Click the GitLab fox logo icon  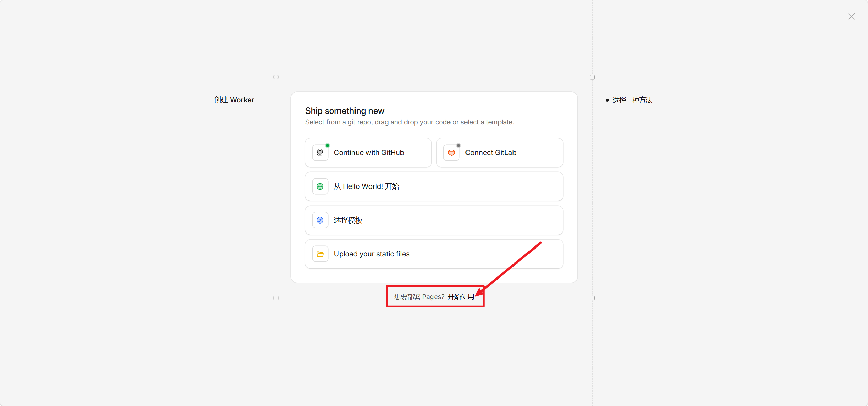point(451,153)
